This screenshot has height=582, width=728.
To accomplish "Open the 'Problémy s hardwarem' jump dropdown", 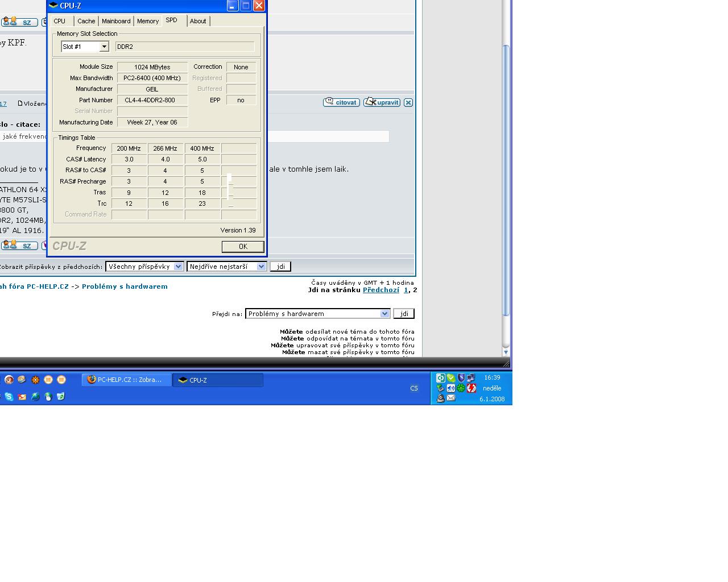I will pos(317,314).
